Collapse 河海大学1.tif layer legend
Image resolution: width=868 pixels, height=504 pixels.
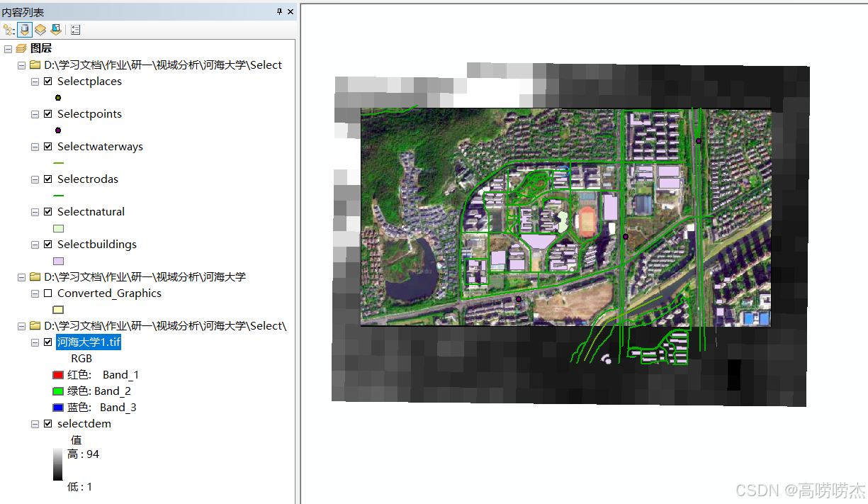pyautogui.click(x=35, y=342)
